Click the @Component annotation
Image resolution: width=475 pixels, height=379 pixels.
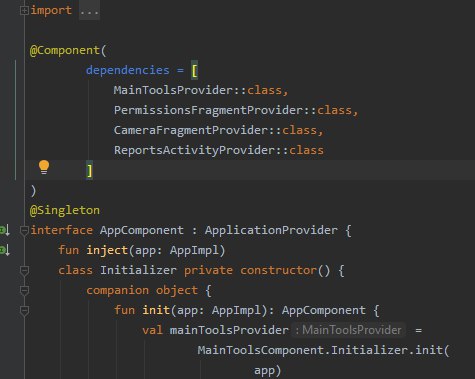point(65,50)
